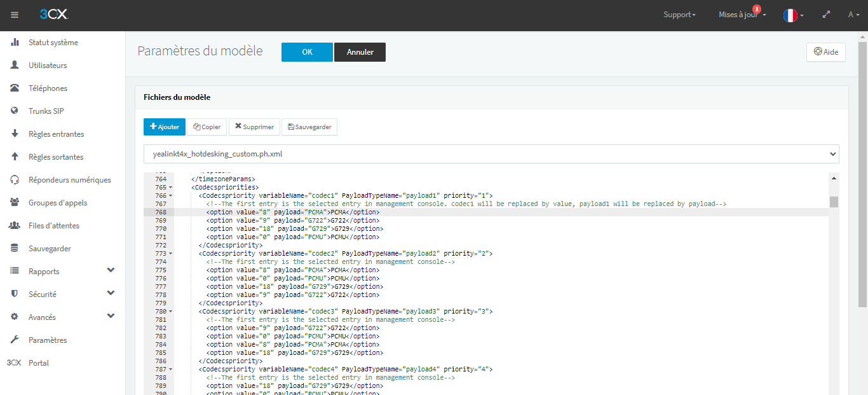The height and width of the screenshot is (395, 868).
Task: Open Sauvegarder from its database icon in sidebar
Action: coord(15,249)
